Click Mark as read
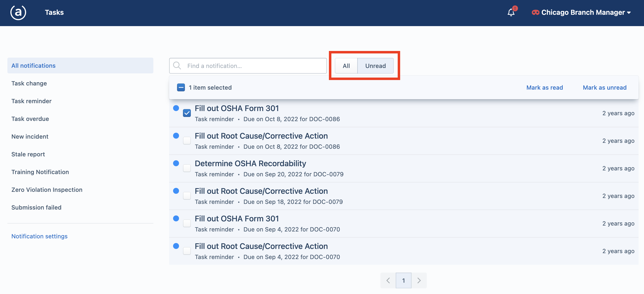 (544, 88)
